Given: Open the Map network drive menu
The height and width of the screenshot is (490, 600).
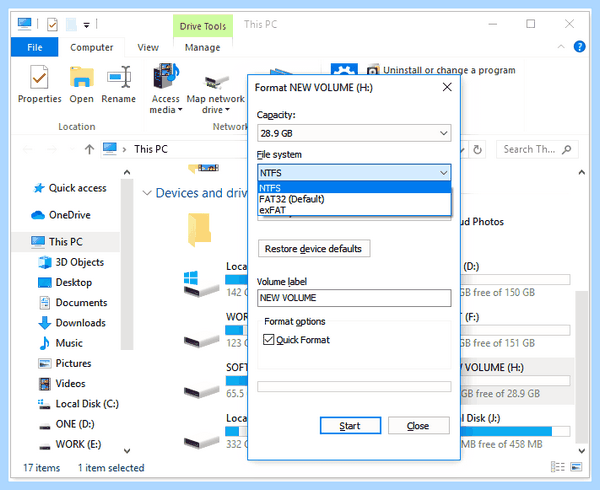Looking at the screenshot, I should click(x=215, y=94).
